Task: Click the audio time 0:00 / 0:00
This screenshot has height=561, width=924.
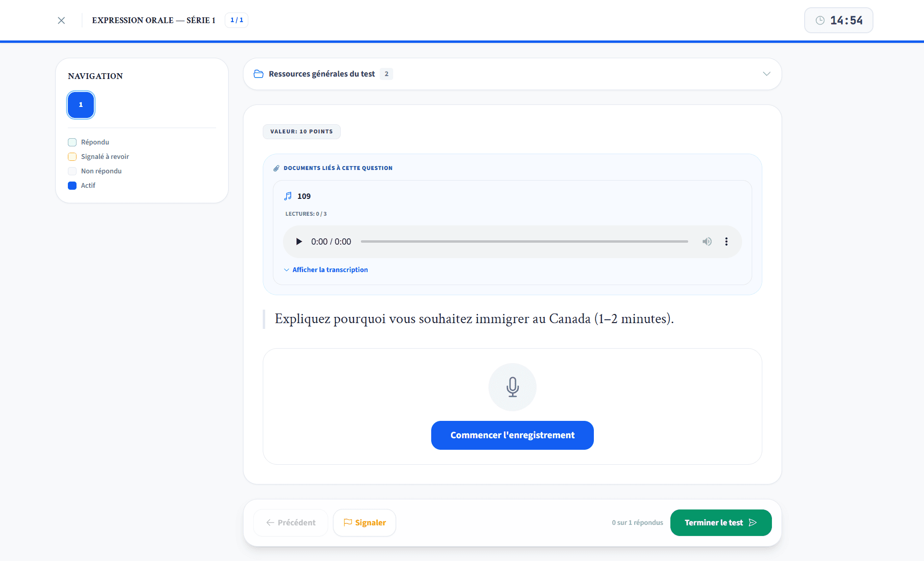Action: pos(331,241)
